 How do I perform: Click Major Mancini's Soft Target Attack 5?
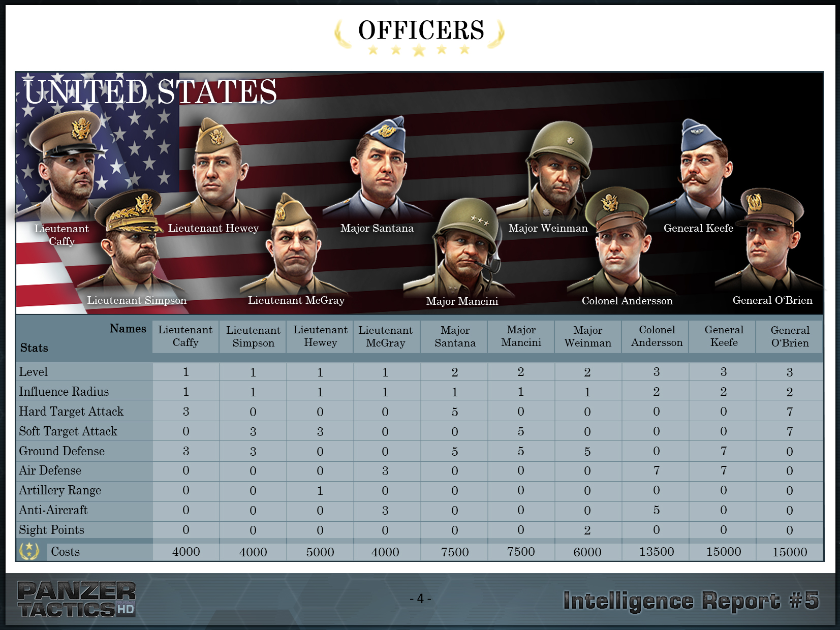(521, 431)
